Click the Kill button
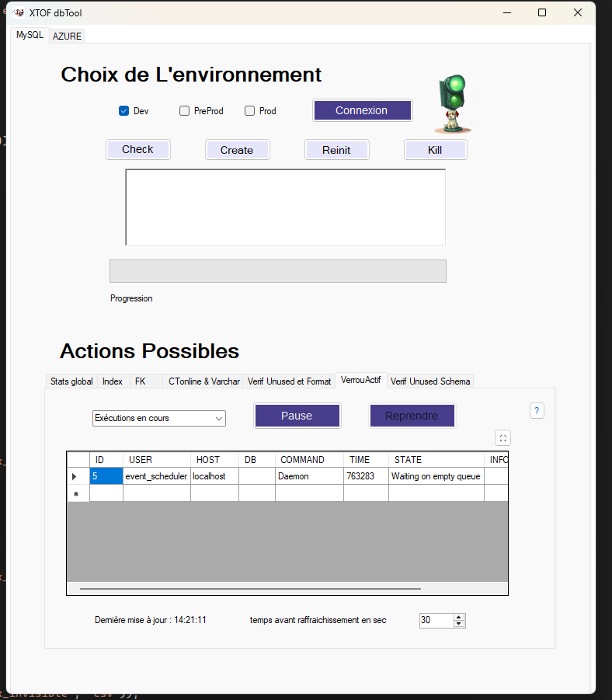This screenshot has height=700, width=612. coord(435,149)
